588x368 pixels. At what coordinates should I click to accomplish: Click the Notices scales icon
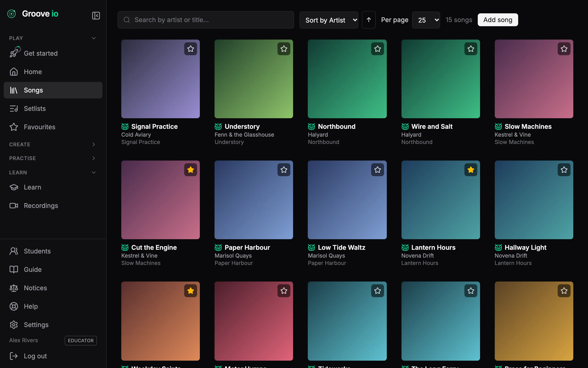click(x=14, y=288)
